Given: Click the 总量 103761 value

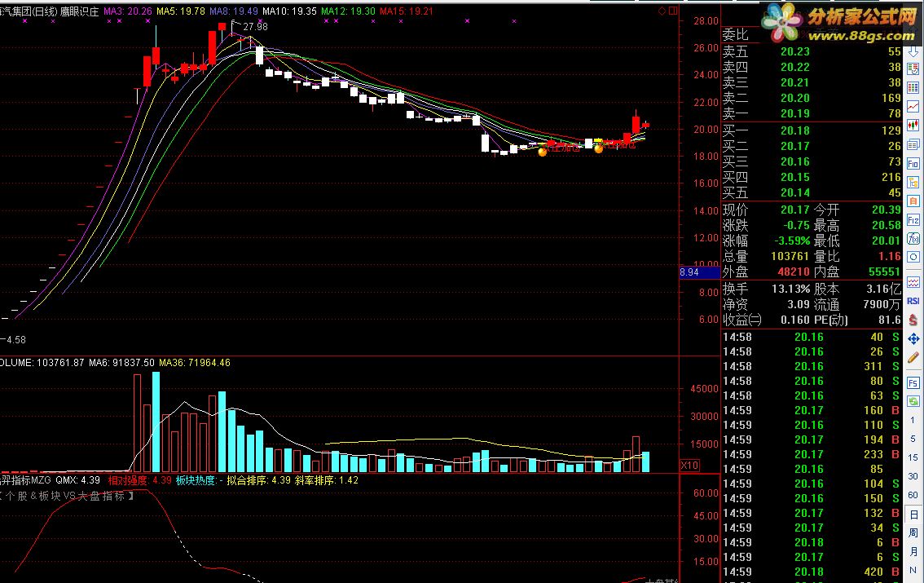Looking at the screenshot, I should point(790,256).
